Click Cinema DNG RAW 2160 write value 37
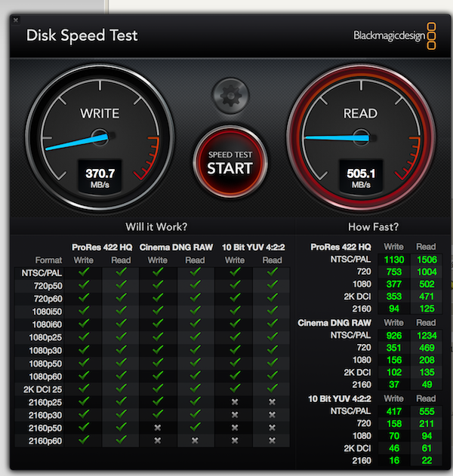 pyautogui.click(x=394, y=384)
